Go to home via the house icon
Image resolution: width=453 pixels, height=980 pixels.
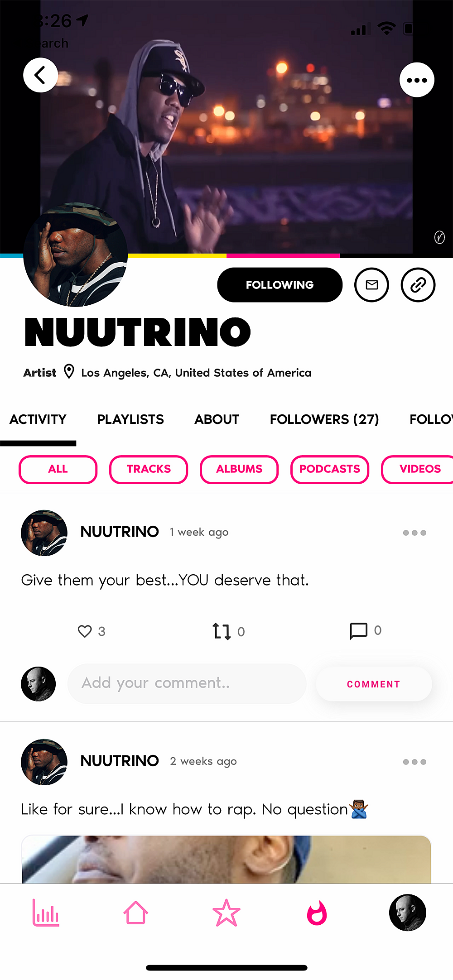pos(136,913)
